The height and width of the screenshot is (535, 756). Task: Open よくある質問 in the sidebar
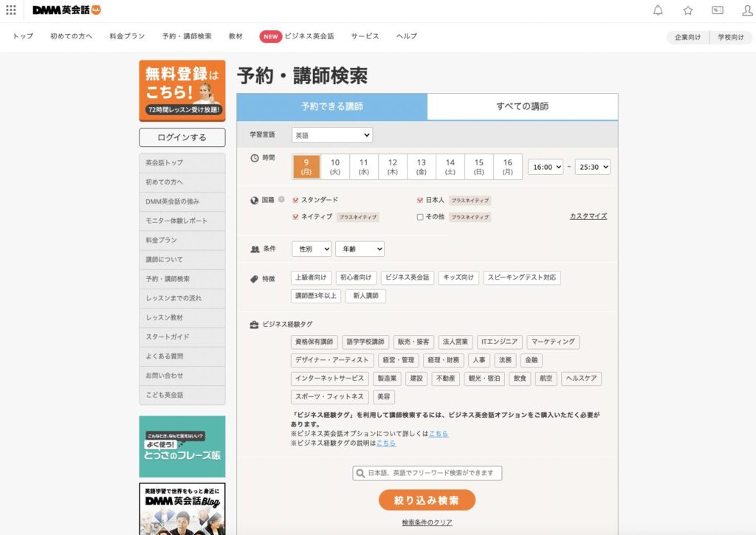pos(182,356)
